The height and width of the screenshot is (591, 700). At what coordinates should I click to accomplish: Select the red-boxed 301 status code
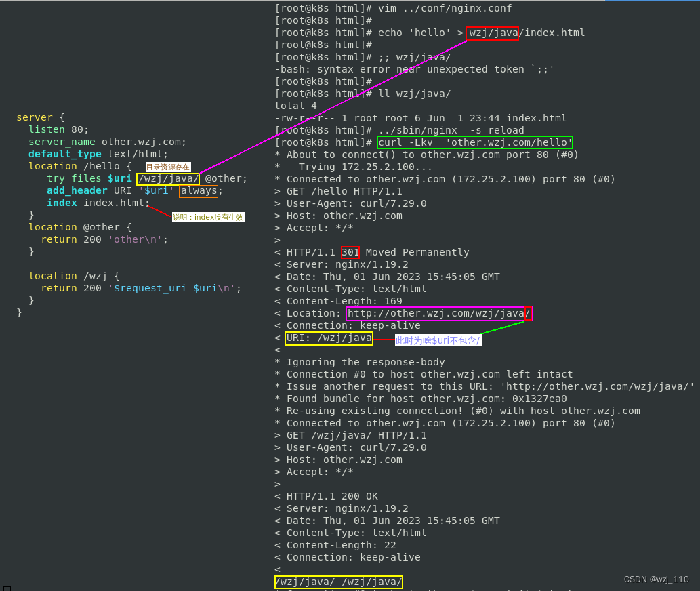350,252
